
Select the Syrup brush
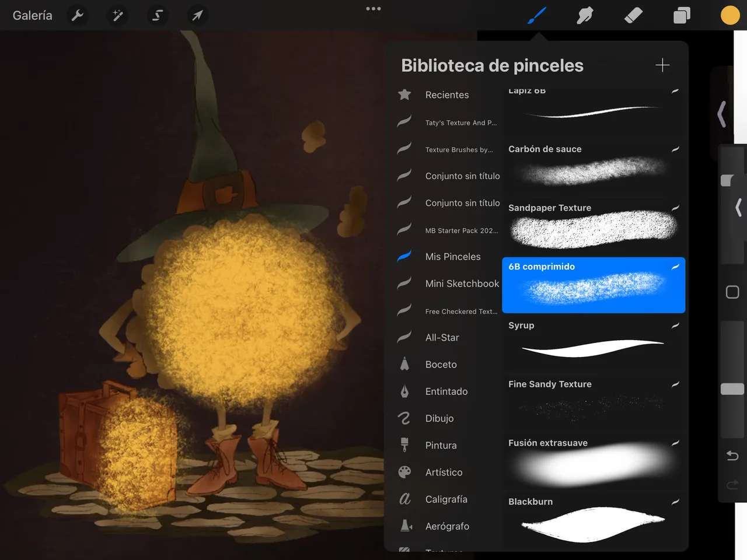(594, 344)
